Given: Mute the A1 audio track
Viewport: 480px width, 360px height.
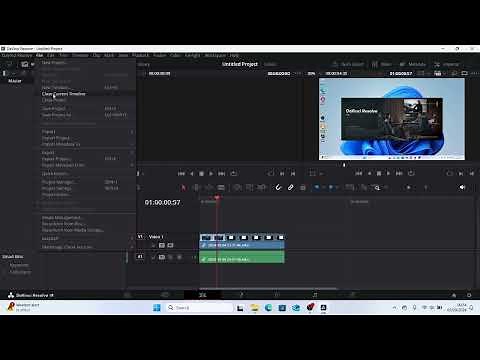Looking at the screenshot, I should [x=179, y=257].
